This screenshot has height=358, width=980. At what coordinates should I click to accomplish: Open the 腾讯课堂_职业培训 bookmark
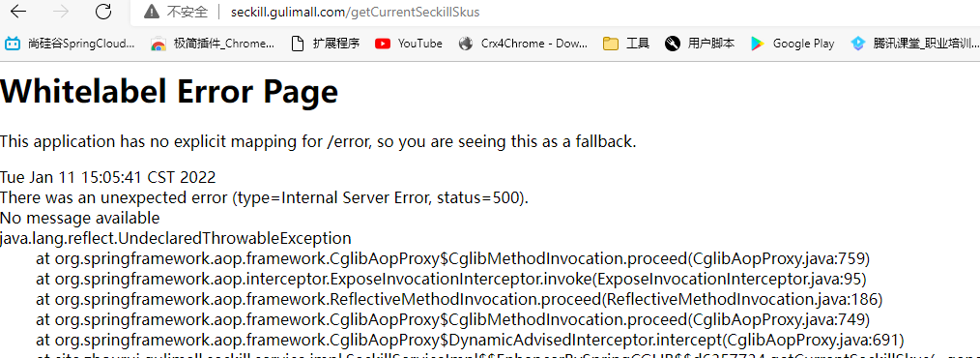coord(914,44)
